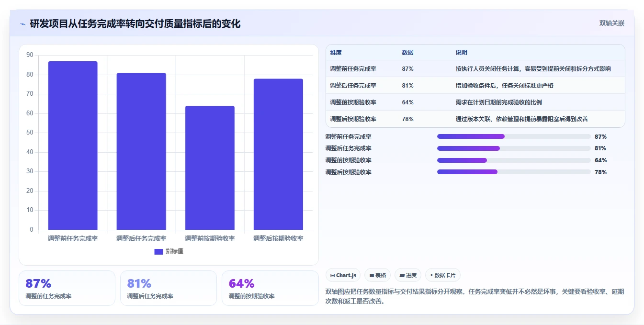Click the 调整前任务完成率 87% progress bar
The image size is (644, 325).
[x=514, y=136]
